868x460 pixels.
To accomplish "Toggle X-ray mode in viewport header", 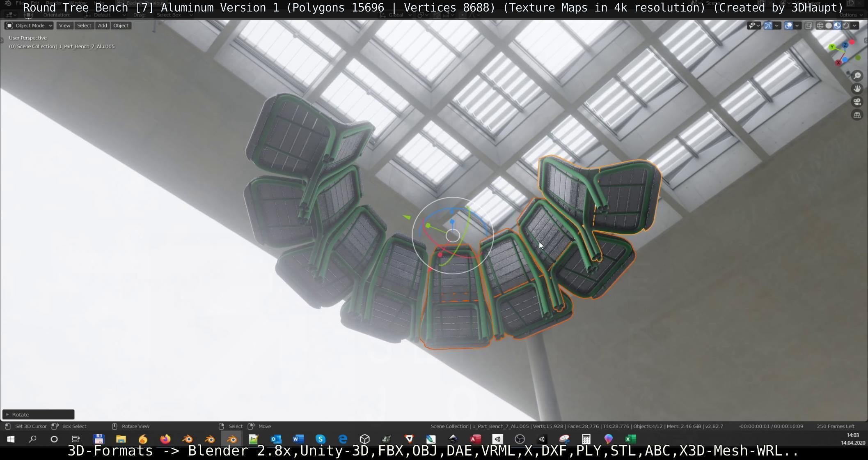I will click(x=808, y=25).
